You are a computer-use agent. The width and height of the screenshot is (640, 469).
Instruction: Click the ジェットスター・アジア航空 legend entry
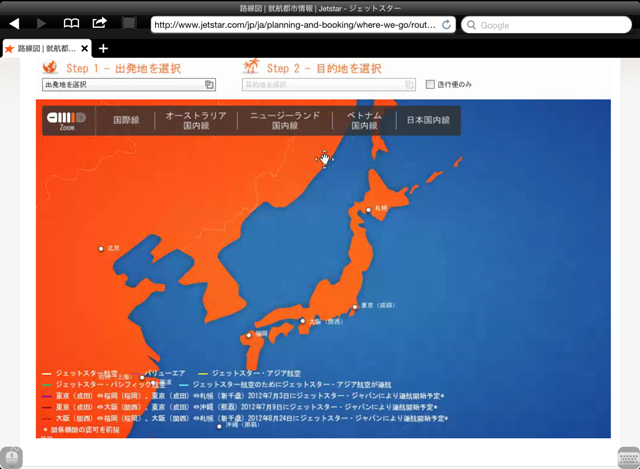249,373
